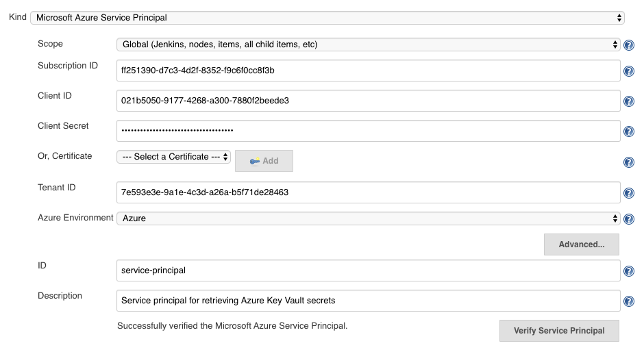Open help for the Certificate selector
This screenshot has width=644, height=352.
(x=628, y=162)
